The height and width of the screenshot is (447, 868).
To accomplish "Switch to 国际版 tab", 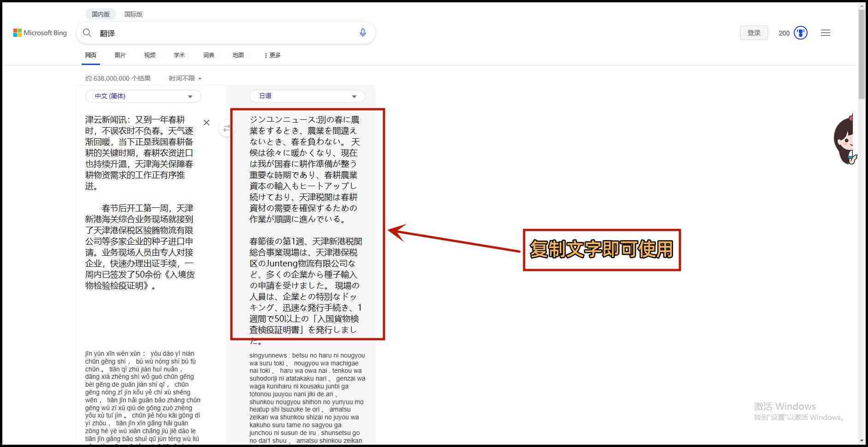I will 134,14.
